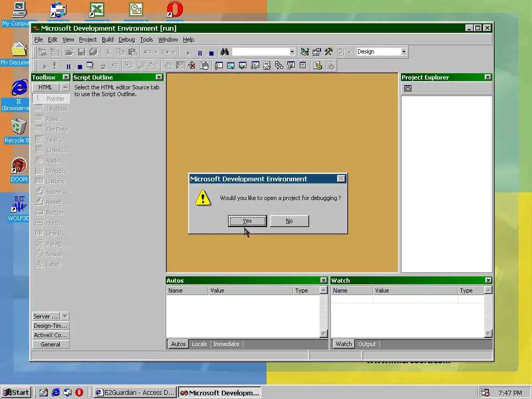The height and width of the screenshot is (399, 532).
Task: Click the Save floppy disk icon
Action: click(82, 52)
